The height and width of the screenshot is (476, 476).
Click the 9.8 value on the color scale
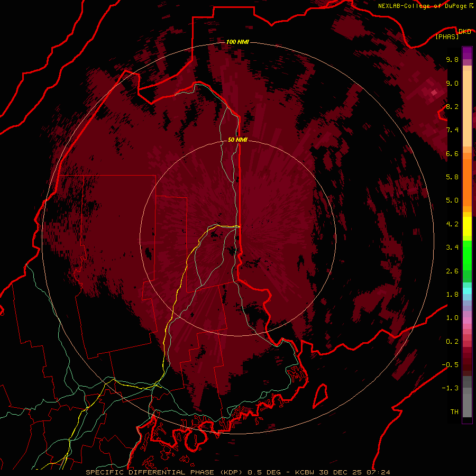[452, 59]
